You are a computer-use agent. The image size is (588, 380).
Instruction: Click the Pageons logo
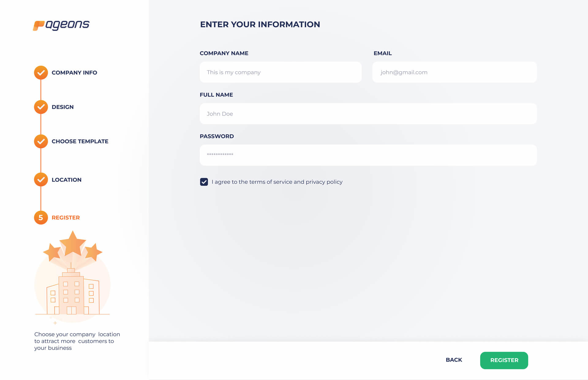61,25
